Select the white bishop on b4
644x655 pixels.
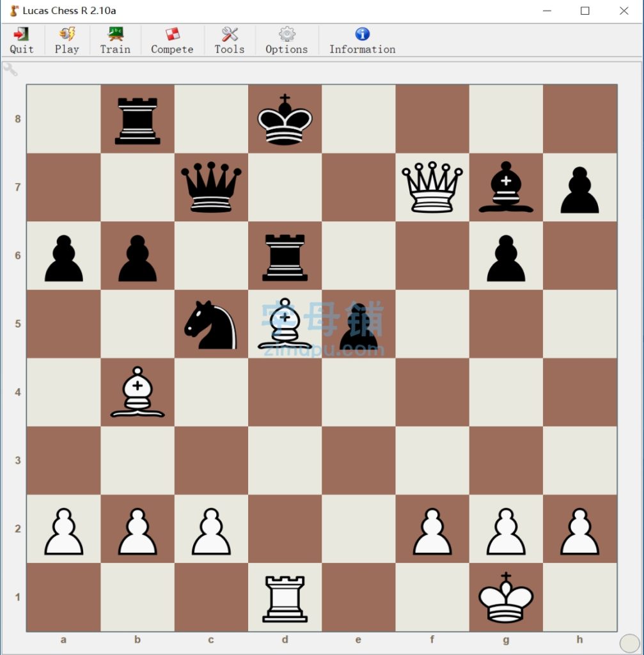(137, 392)
